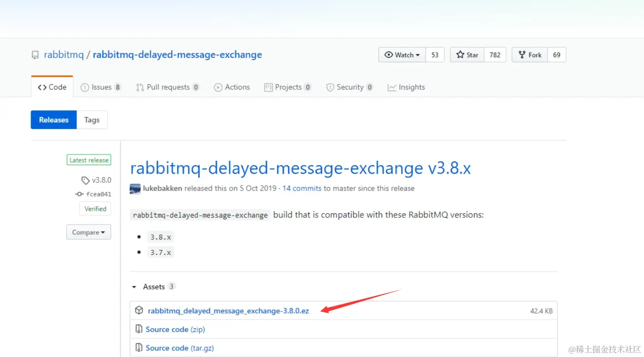Select the Code tab

point(52,87)
